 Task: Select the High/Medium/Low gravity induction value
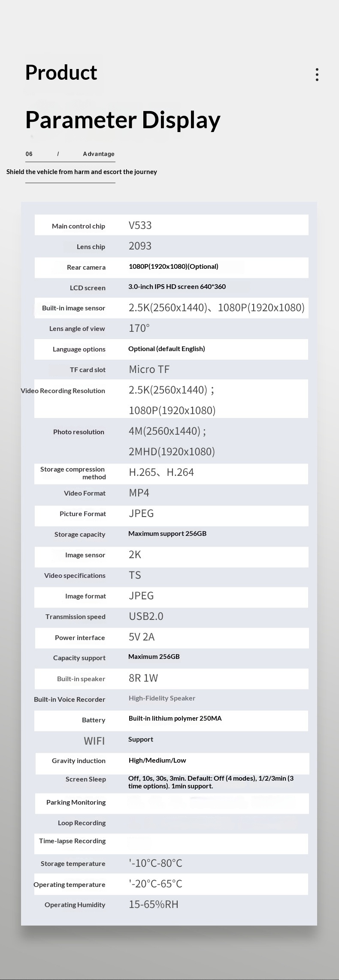point(157,760)
